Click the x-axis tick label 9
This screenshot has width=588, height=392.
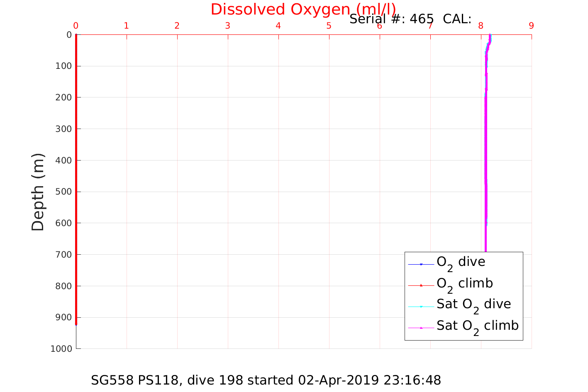point(531,26)
